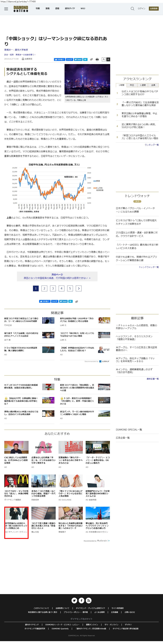
Task: Open the hamburger menu icon
Action: (x=6, y=9)
